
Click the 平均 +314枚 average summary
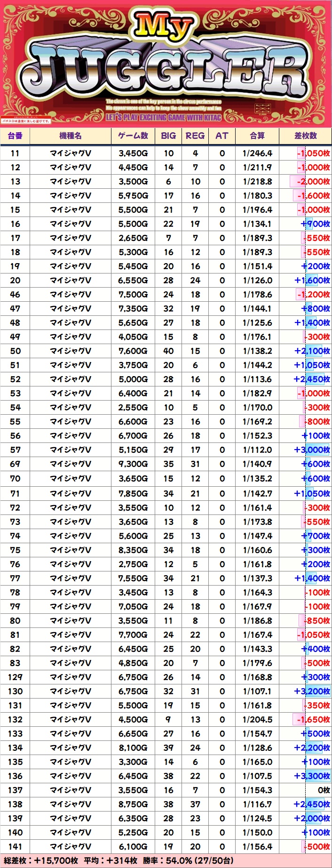click(111, 861)
